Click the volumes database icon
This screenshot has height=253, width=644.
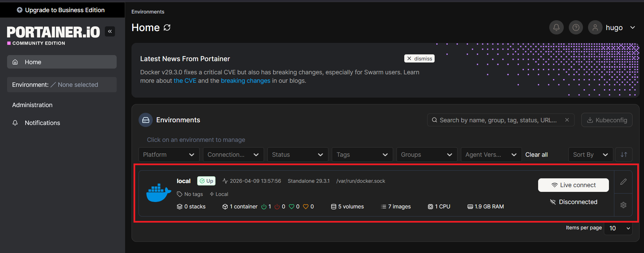333,207
